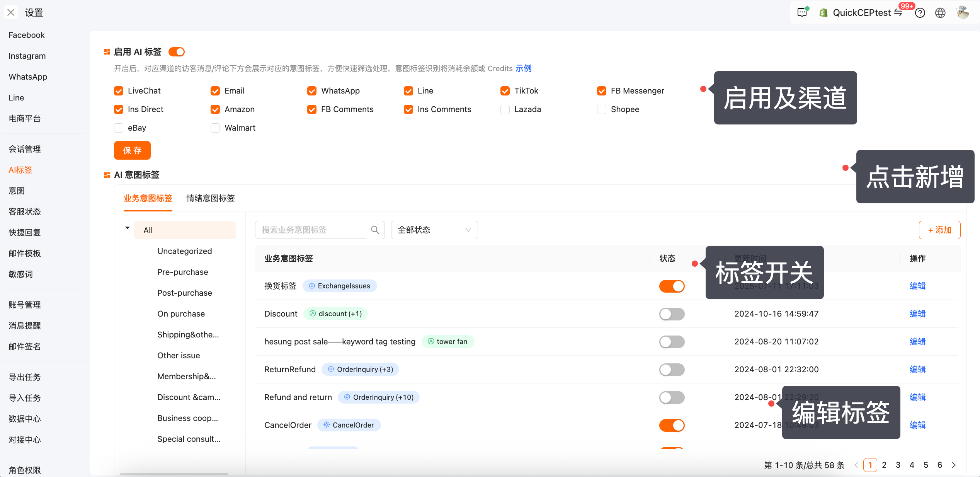The height and width of the screenshot is (477, 980).
Task: Open 电商平台 in the settings sidebar
Action: coord(25,119)
